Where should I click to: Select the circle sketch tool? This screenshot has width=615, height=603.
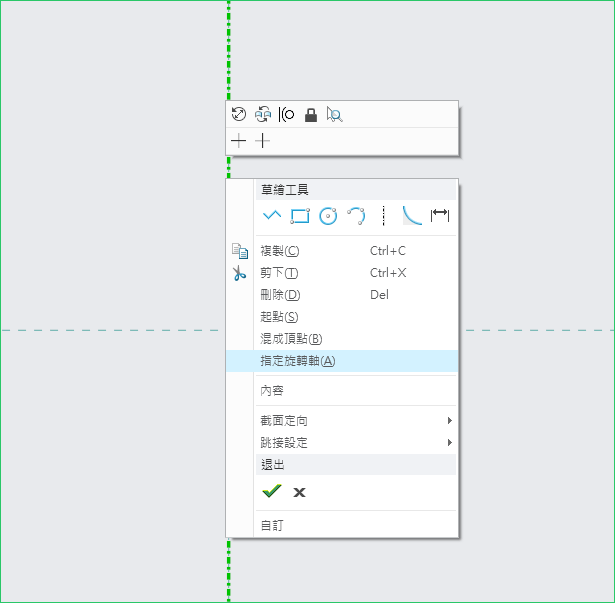tap(328, 215)
